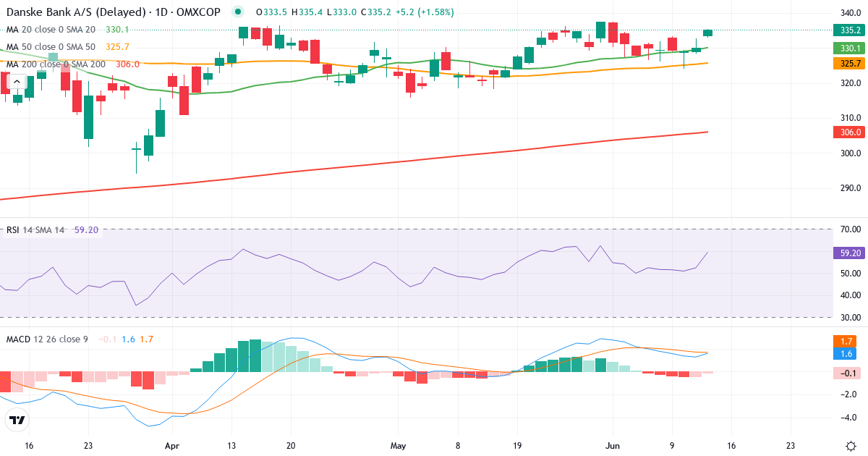Click the 8 date label on time axis
This screenshot has height=456, width=868.
[x=458, y=446]
